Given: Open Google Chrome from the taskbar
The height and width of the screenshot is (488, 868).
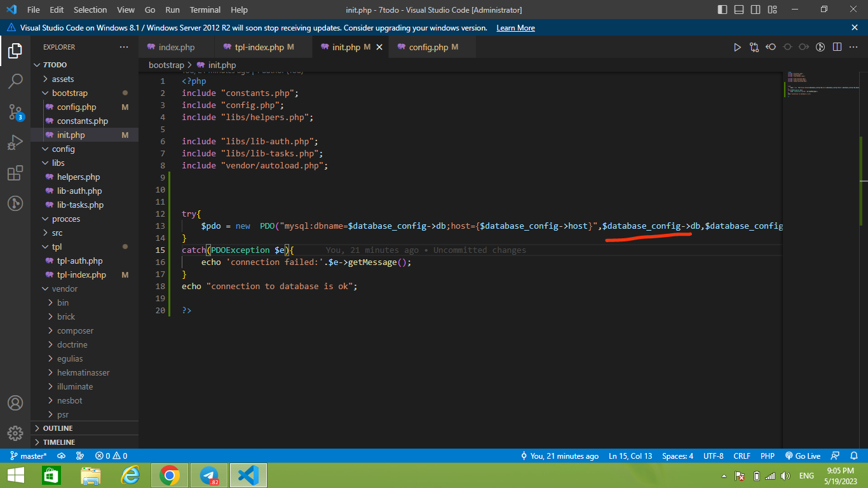Looking at the screenshot, I should point(170,475).
